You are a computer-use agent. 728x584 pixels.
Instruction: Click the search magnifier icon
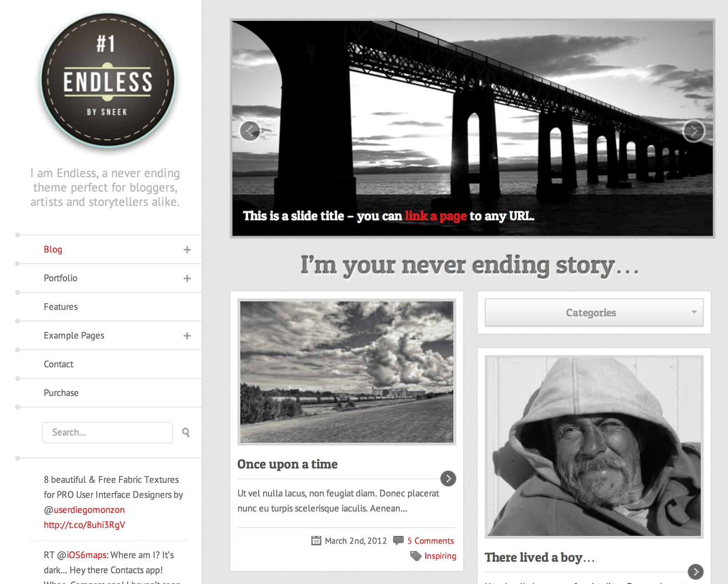pos(186,432)
